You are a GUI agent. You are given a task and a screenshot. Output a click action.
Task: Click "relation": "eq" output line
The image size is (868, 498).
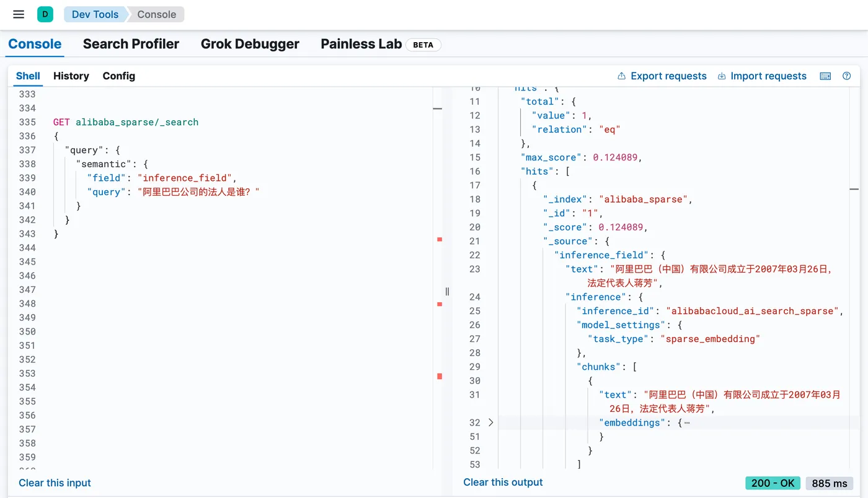[x=576, y=129]
